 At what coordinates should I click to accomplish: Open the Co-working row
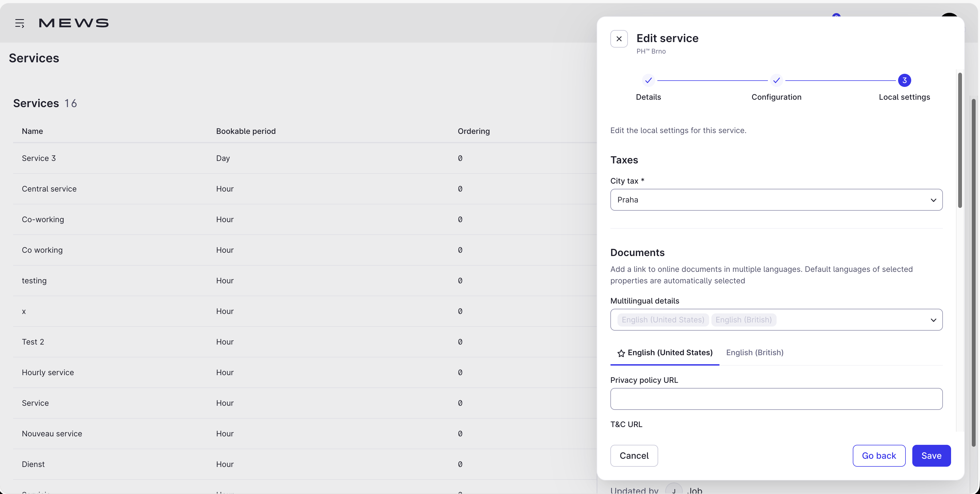[x=304, y=219]
